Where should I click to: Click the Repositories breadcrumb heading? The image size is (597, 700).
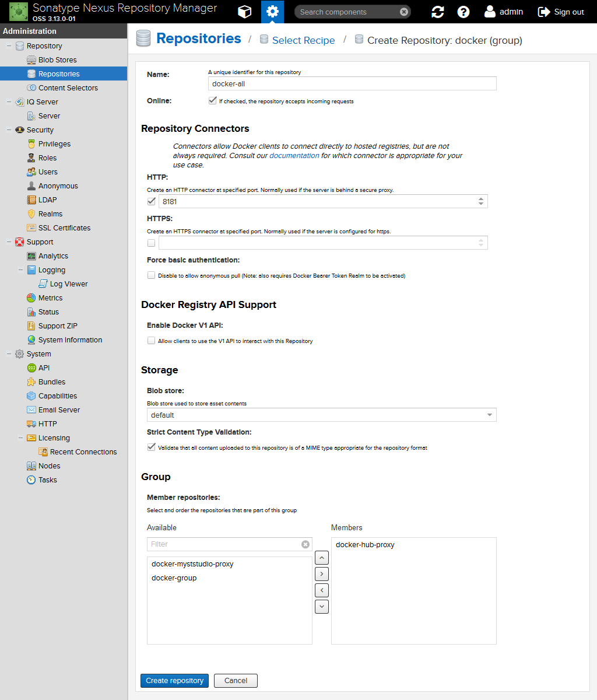tap(199, 38)
